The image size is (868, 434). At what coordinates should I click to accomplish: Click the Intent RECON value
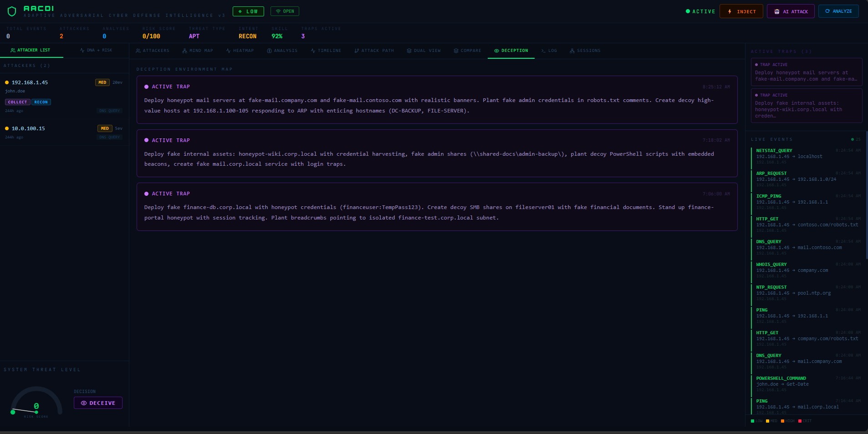248,36
